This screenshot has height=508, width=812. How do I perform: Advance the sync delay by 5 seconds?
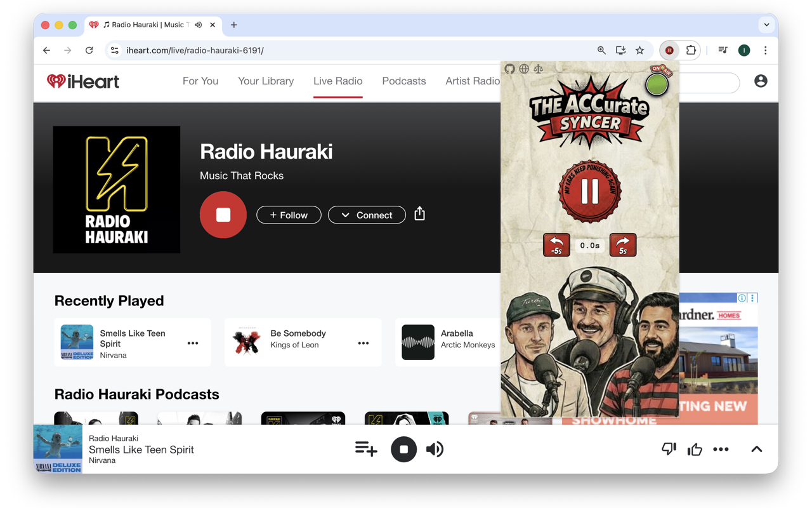click(x=623, y=245)
